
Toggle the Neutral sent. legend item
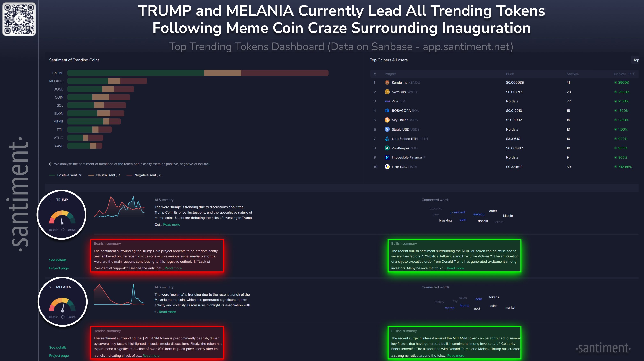[104, 175]
